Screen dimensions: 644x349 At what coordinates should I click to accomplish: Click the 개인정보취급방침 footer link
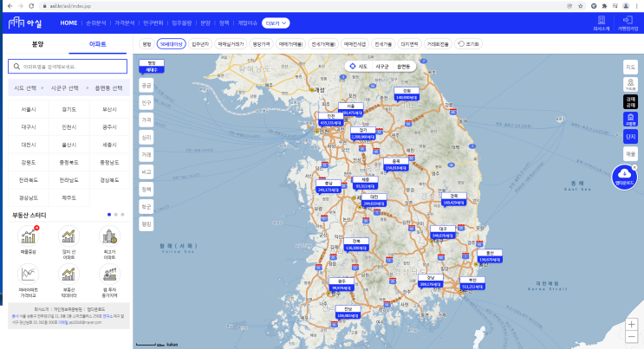pos(68,309)
